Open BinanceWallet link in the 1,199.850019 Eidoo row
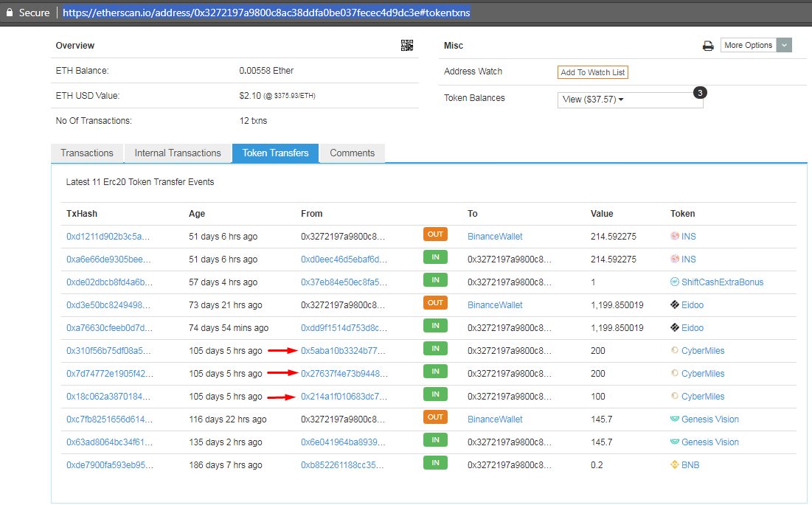 [495, 304]
